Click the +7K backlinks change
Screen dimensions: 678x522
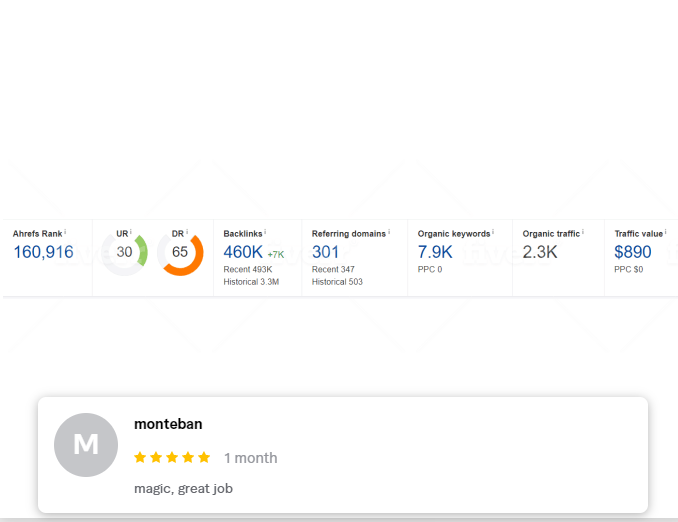click(276, 255)
